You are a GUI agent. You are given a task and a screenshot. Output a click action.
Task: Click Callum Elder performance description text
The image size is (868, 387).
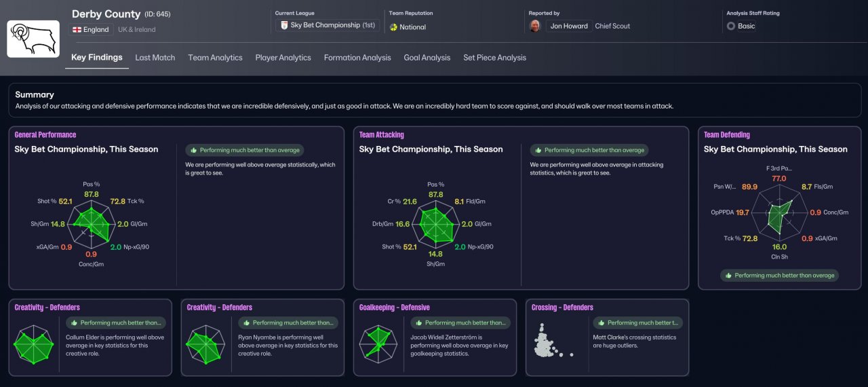click(x=115, y=346)
